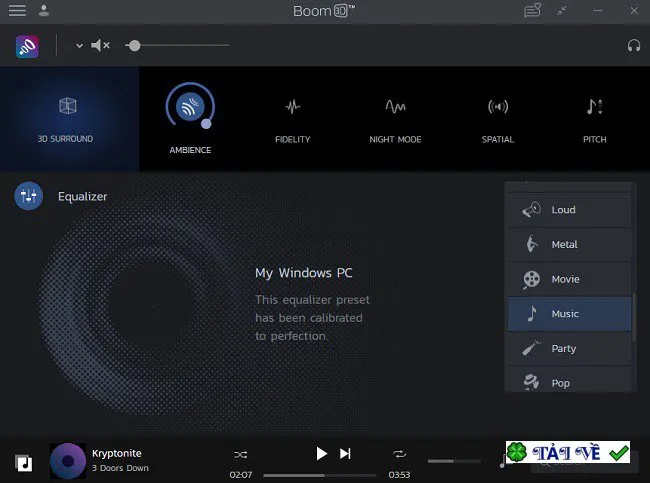Shrink to mini player mode icon

[562, 11]
